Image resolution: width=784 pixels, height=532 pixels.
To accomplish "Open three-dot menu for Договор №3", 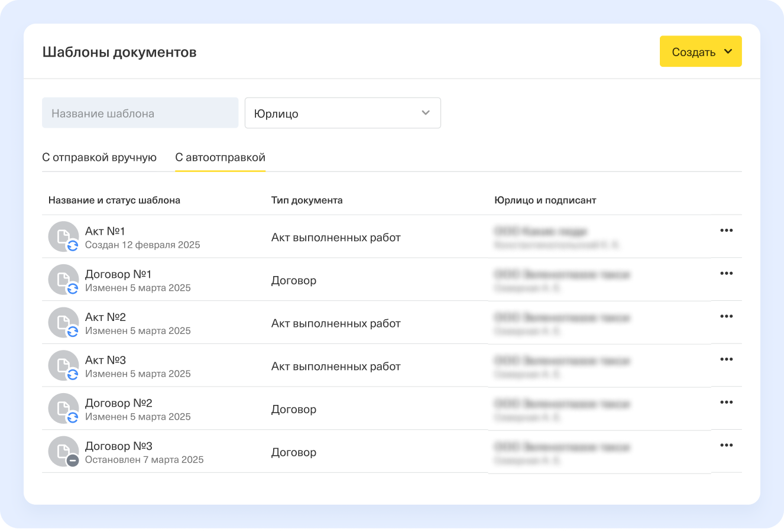I will coord(726,445).
